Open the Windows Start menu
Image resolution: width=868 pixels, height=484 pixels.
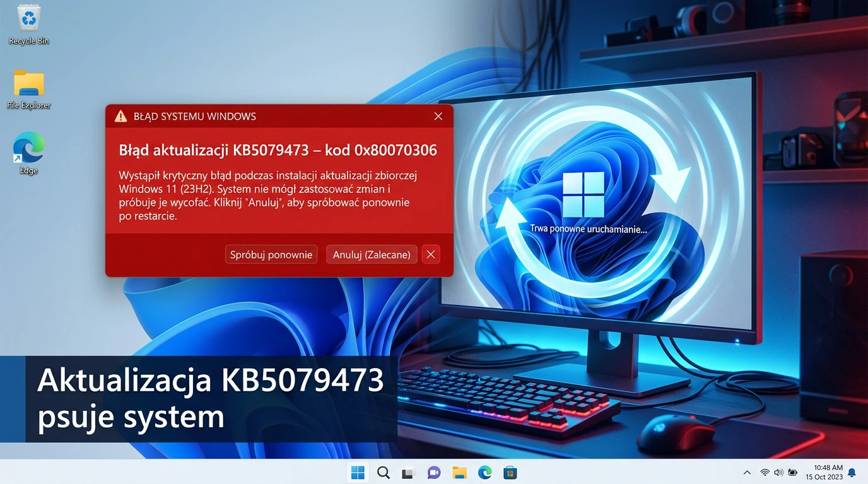358,472
